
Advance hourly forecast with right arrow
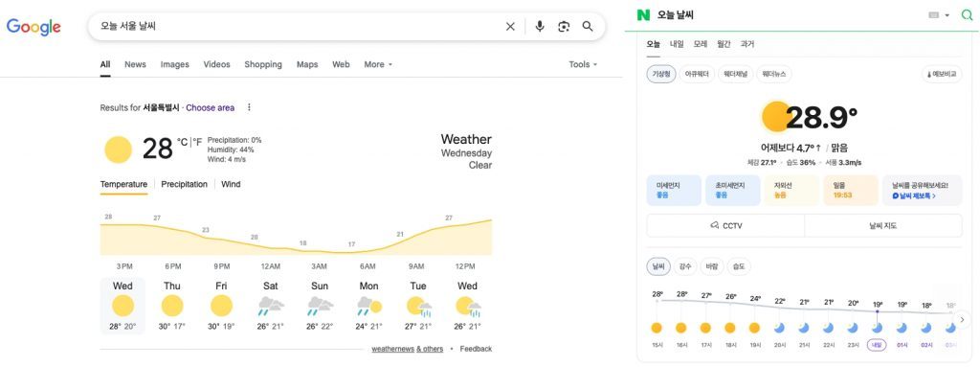pyautogui.click(x=963, y=319)
